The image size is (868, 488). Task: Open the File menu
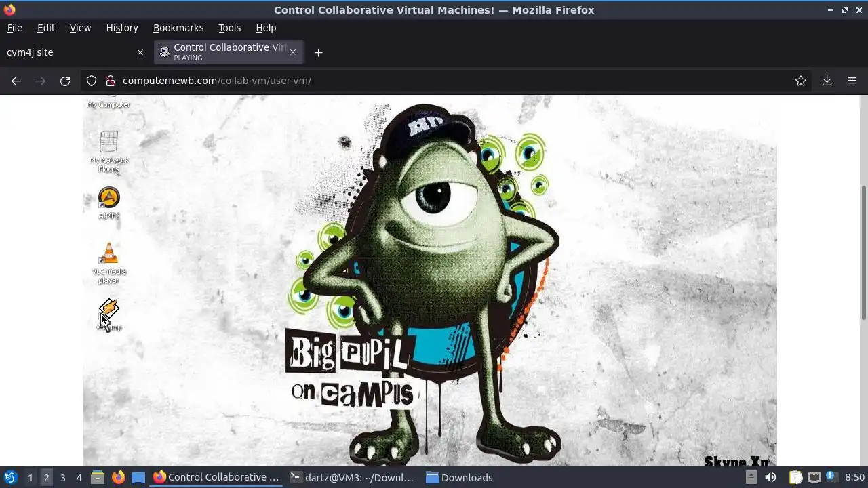click(14, 28)
